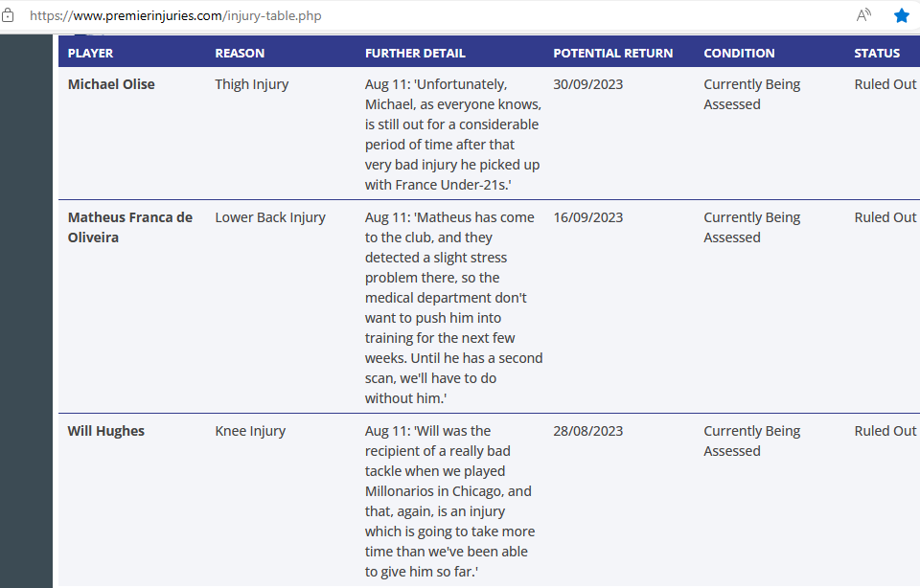Click Will Hughes' Ruled Out status
The height and width of the screenshot is (588, 920).
[885, 431]
